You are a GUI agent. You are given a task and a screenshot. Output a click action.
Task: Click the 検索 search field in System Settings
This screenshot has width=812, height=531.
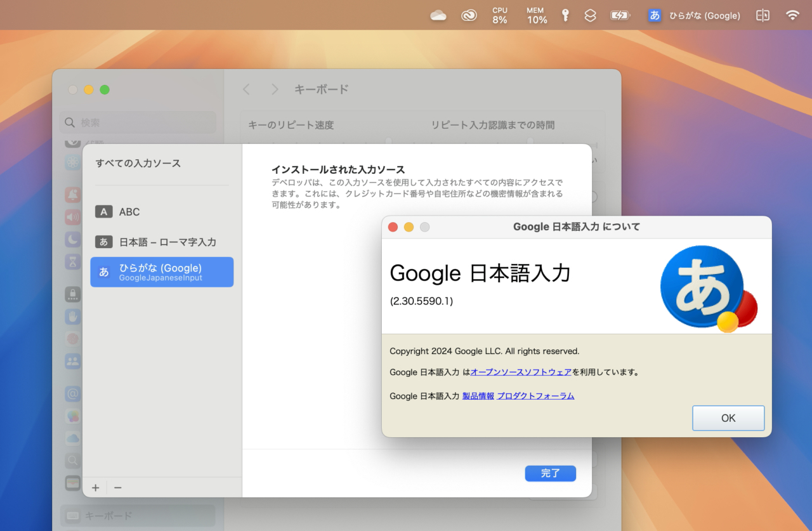pyautogui.click(x=138, y=122)
